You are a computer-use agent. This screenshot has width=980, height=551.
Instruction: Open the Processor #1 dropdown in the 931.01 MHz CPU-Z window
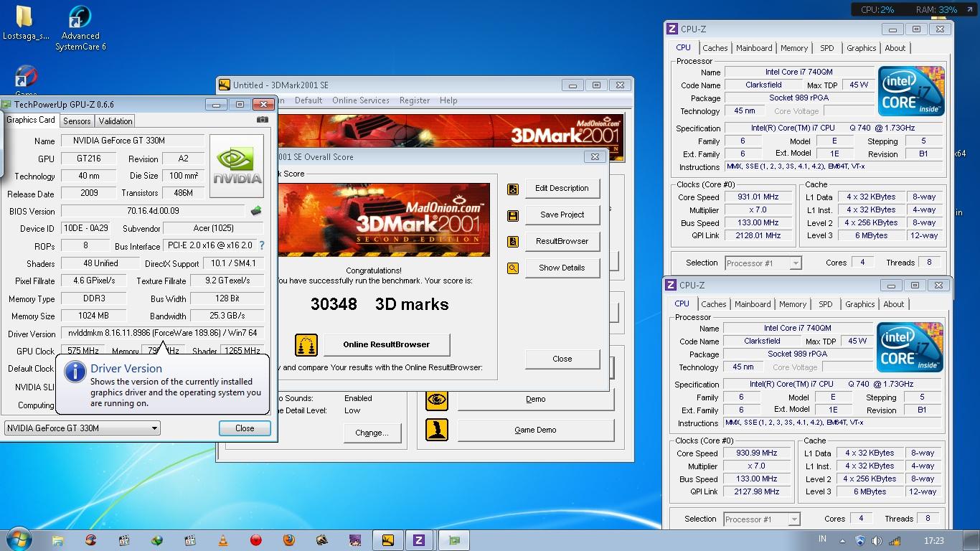click(x=763, y=263)
